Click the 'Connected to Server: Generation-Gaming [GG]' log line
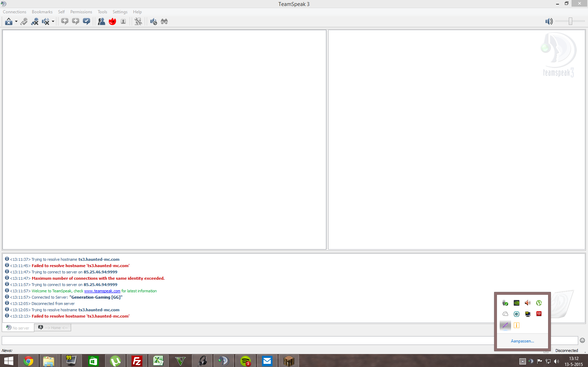Viewport: 588px width, 367px height. pyautogui.click(x=77, y=297)
